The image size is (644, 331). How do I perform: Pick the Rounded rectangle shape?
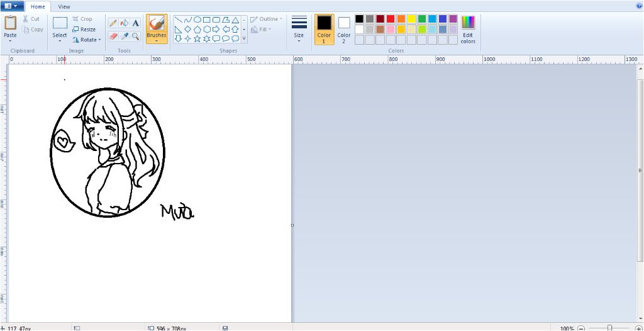(216, 20)
